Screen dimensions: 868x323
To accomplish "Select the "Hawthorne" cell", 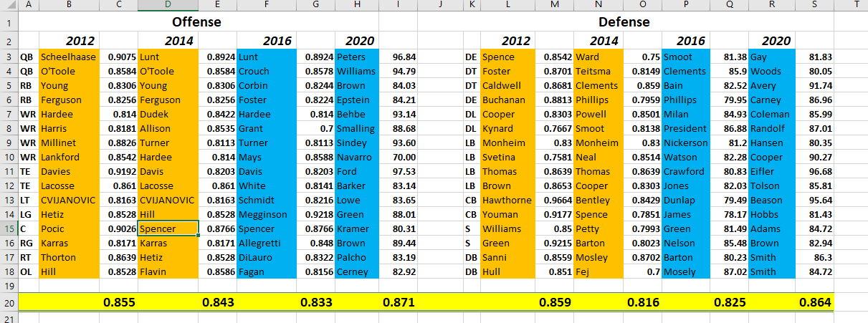I will (x=507, y=201).
